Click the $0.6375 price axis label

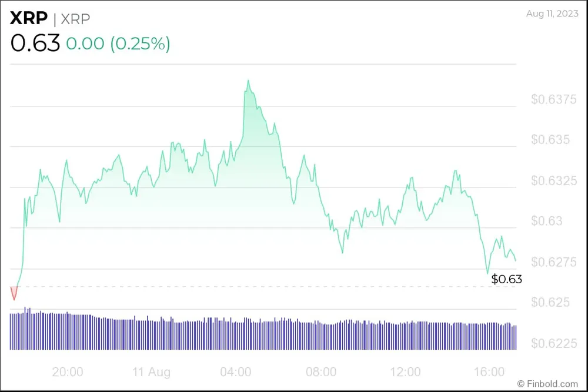pyautogui.click(x=554, y=99)
